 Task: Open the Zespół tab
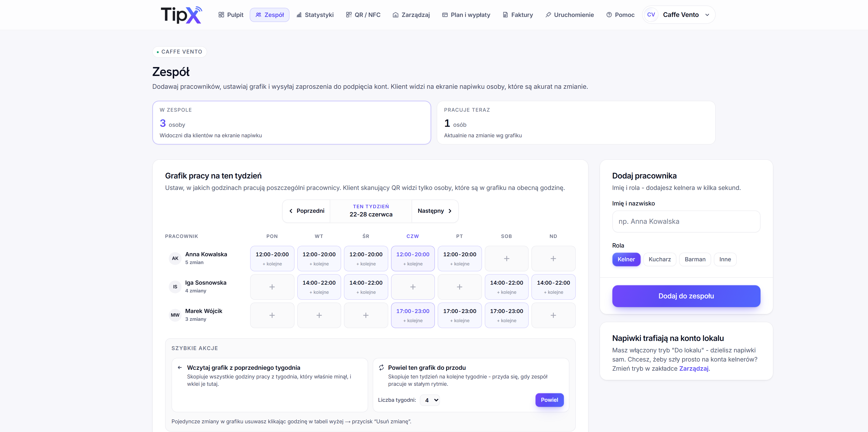coord(270,15)
